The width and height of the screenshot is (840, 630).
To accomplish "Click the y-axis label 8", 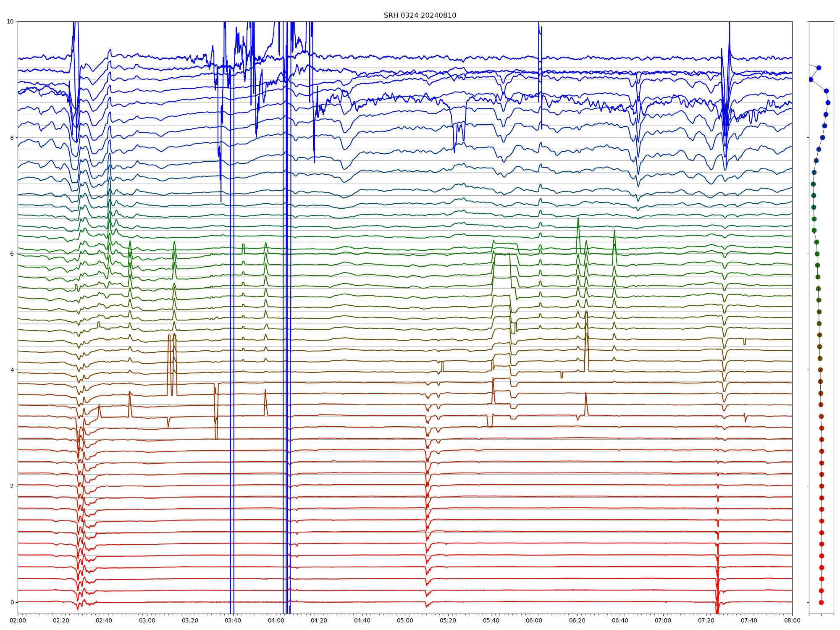I will tap(12, 138).
